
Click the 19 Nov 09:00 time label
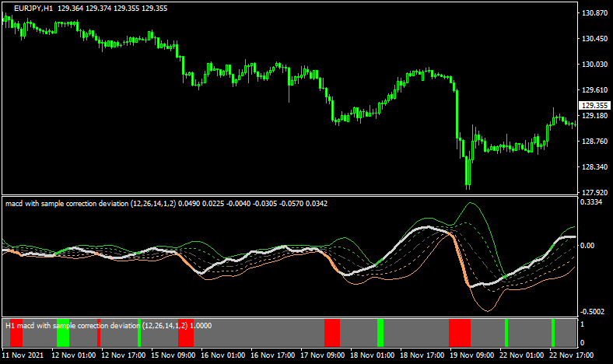(471, 355)
